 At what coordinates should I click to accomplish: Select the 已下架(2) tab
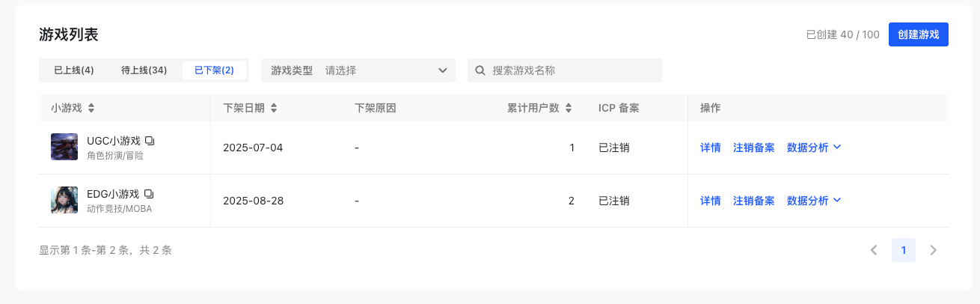[x=214, y=70]
